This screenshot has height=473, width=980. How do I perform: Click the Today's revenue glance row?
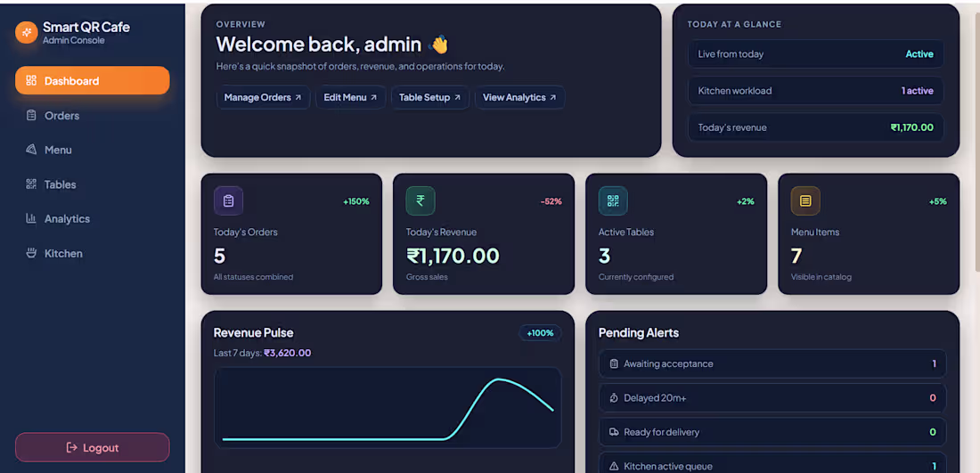tap(815, 127)
